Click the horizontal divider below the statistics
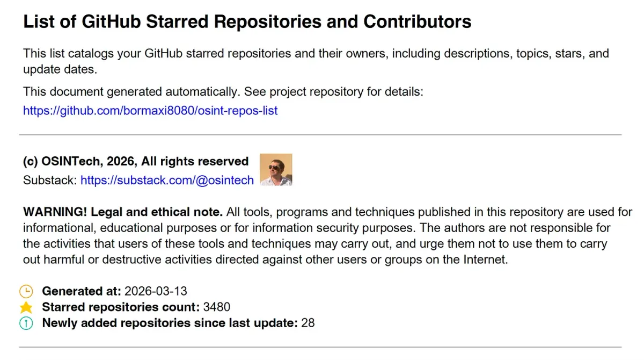644x360 pixels. pos(320,347)
